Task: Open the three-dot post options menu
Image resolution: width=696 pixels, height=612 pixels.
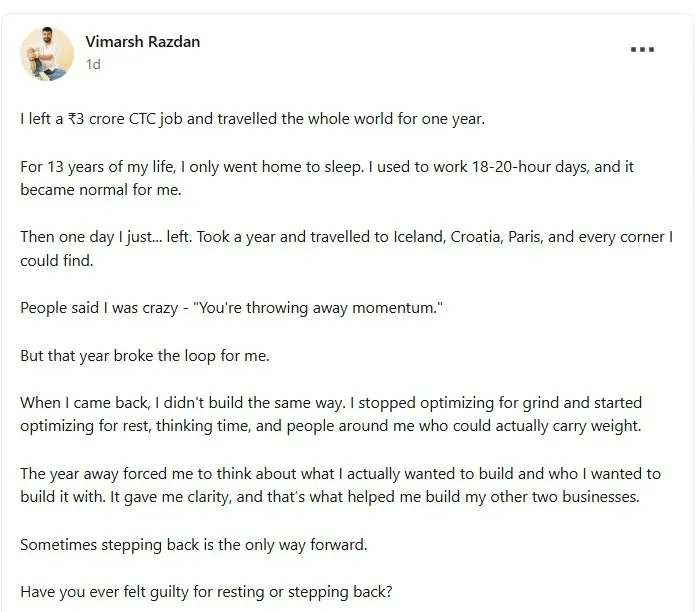Action: click(642, 49)
